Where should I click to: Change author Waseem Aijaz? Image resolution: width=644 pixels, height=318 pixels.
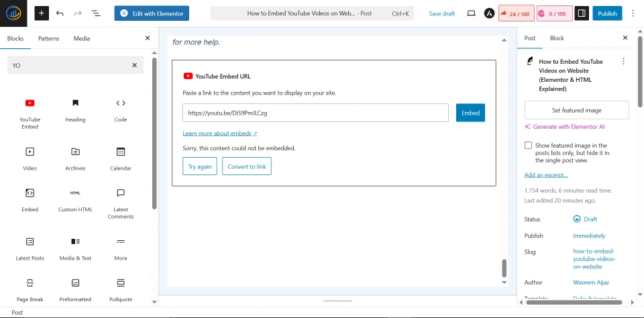(x=591, y=282)
